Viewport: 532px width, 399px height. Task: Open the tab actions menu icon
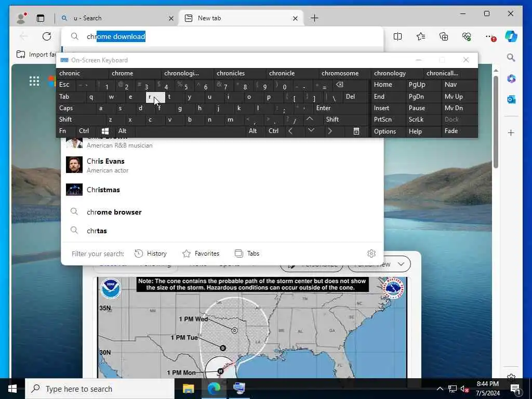point(41,18)
